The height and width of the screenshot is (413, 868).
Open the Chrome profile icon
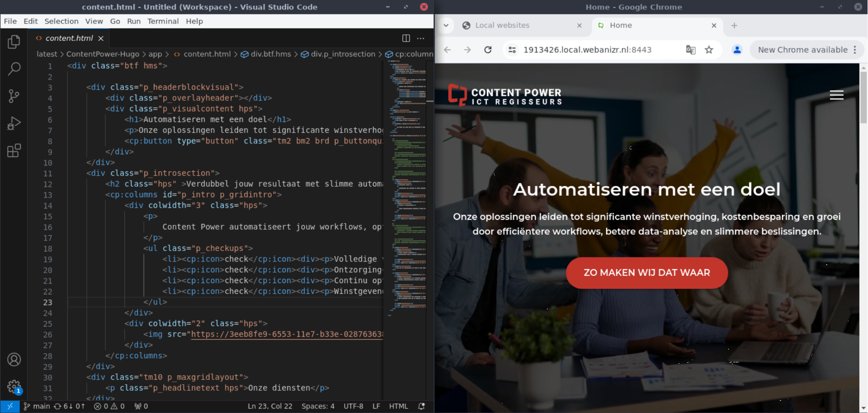(737, 50)
